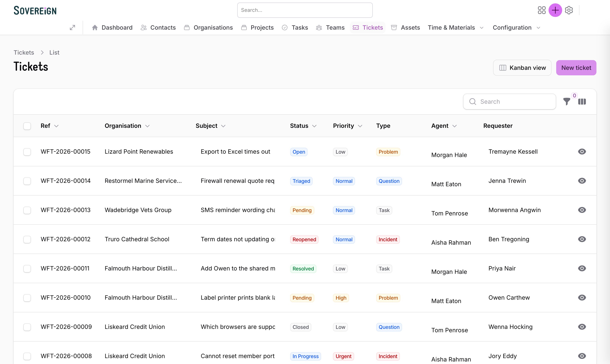This screenshot has width=610, height=364.
Task: View ticket WFT-2026-00010 via eye icon
Action: point(582,298)
